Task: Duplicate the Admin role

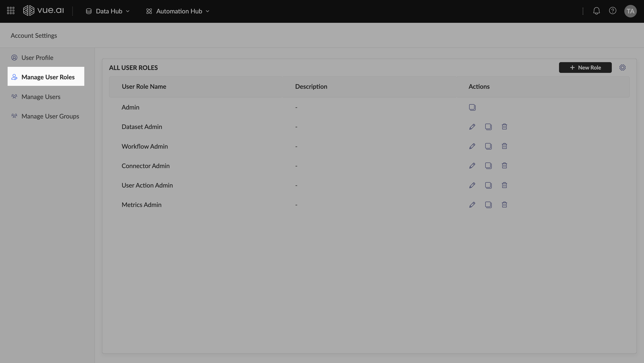Action: 472,107
